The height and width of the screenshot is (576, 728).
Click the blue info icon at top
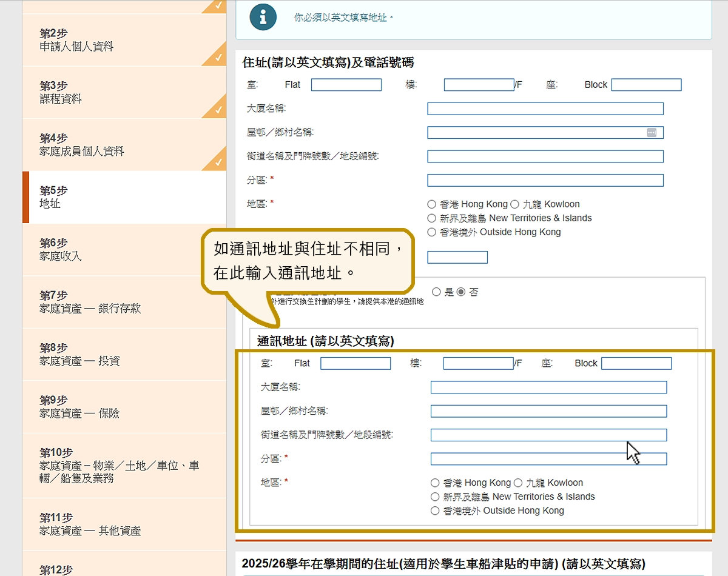(x=263, y=17)
